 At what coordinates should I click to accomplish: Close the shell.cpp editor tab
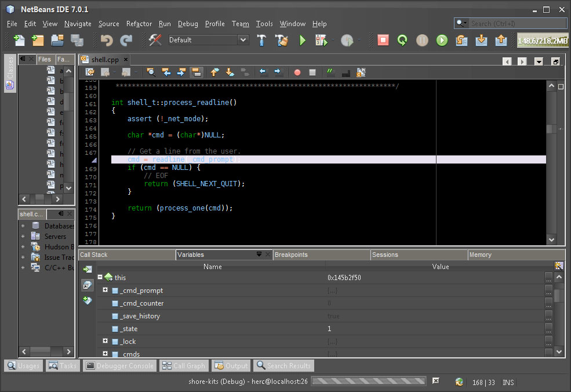[x=126, y=59]
